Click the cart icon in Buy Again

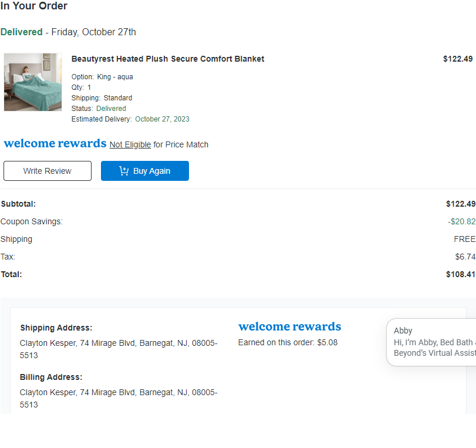pos(124,171)
